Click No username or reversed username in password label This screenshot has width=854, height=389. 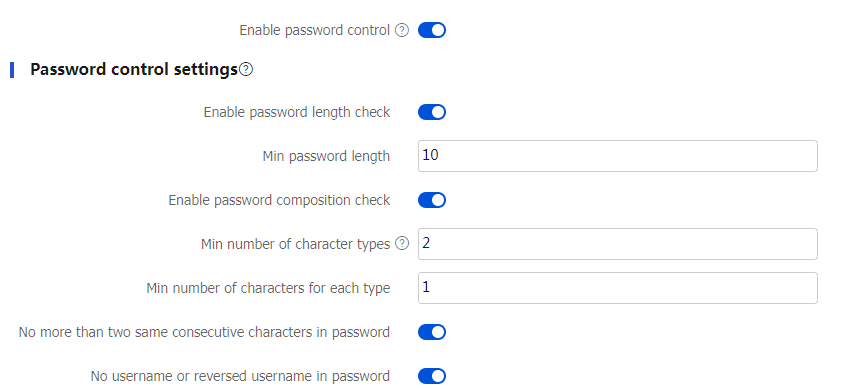[240, 376]
